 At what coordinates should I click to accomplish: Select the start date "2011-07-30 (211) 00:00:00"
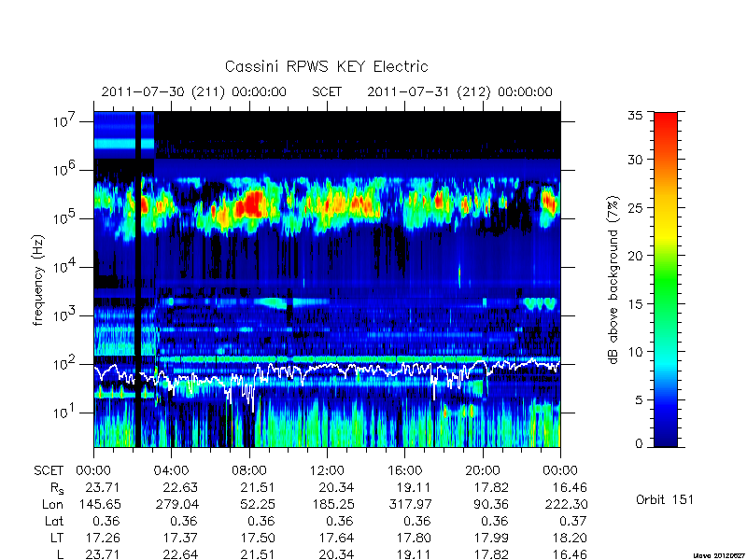click(194, 91)
